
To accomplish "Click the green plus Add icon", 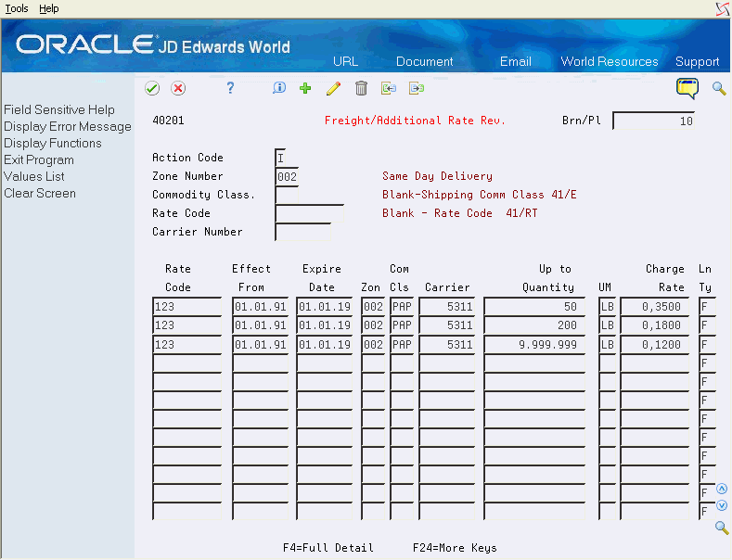I will point(305,88).
